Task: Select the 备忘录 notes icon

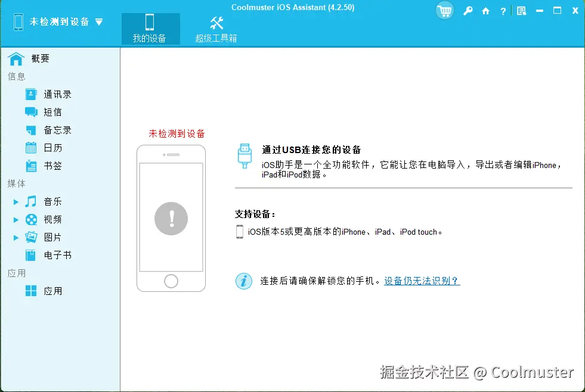Action: pyautogui.click(x=31, y=129)
